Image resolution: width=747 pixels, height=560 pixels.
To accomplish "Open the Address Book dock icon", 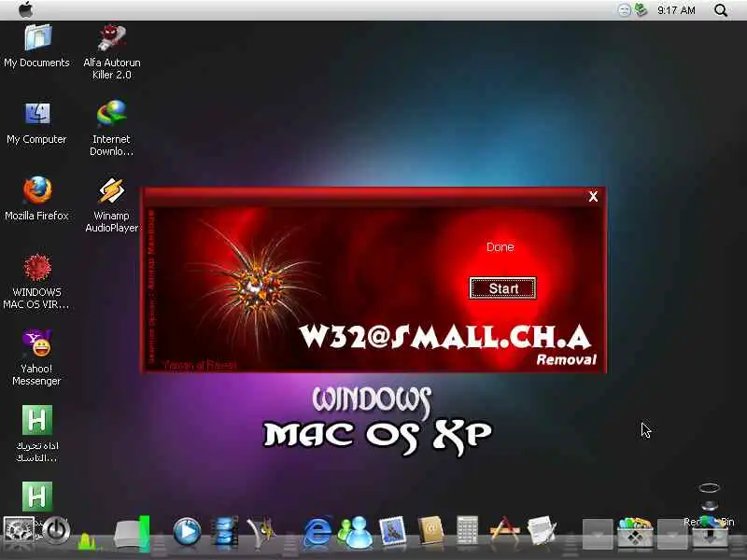I will point(430,531).
